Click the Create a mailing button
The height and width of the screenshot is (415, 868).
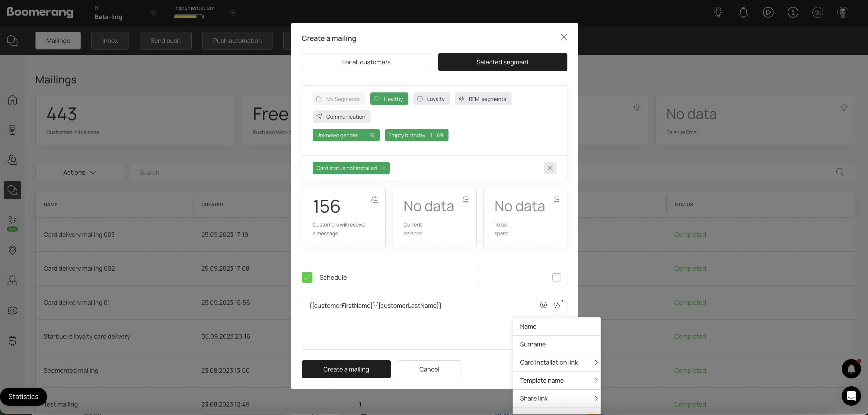coord(346,369)
